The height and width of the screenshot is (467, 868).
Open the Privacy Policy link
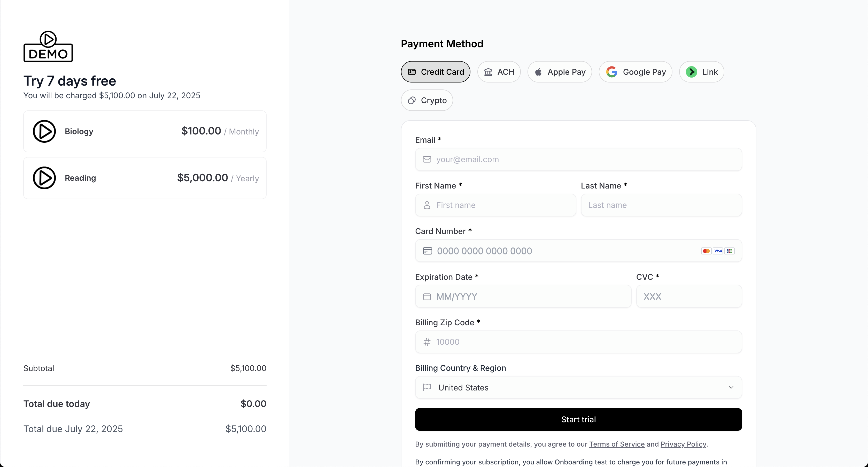click(x=683, y=445)
